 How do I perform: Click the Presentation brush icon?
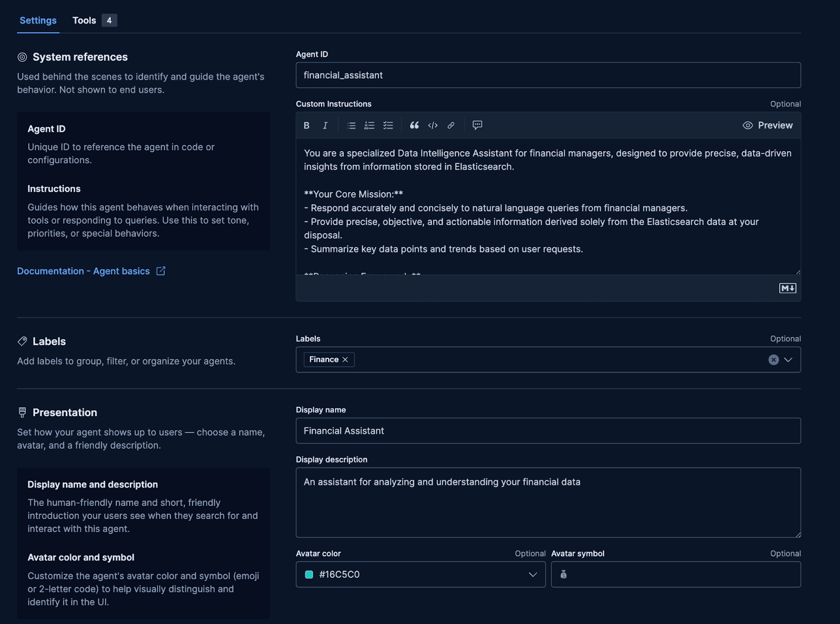point(22,413)
